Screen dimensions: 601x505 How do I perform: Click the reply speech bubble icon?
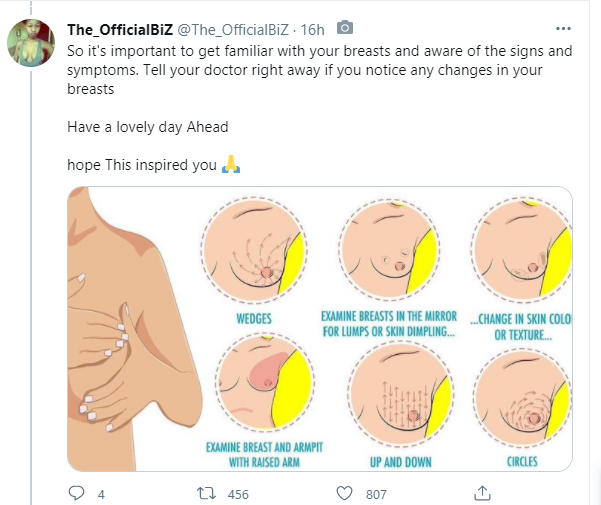tap(77, 493)
